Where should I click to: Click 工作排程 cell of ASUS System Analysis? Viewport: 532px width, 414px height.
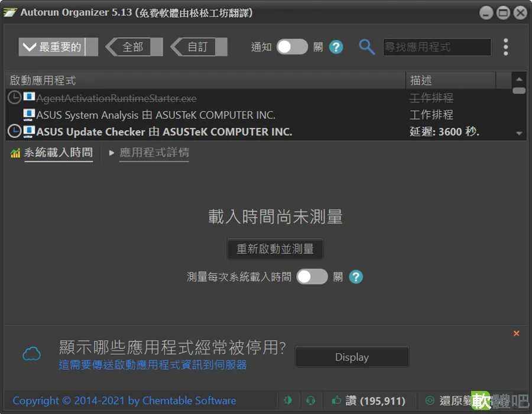(x=432, y=115)
